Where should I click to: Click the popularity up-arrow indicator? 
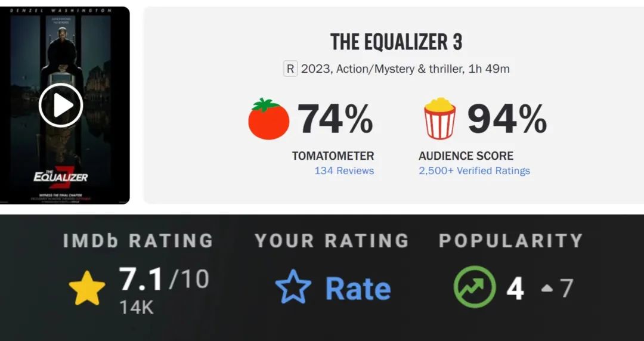click(547, 289)
